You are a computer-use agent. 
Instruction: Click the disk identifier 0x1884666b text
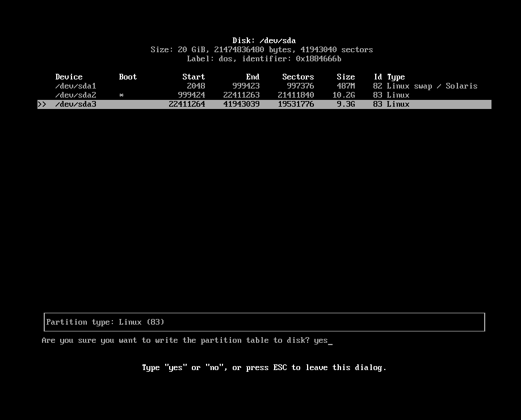[x=318, y=58]
